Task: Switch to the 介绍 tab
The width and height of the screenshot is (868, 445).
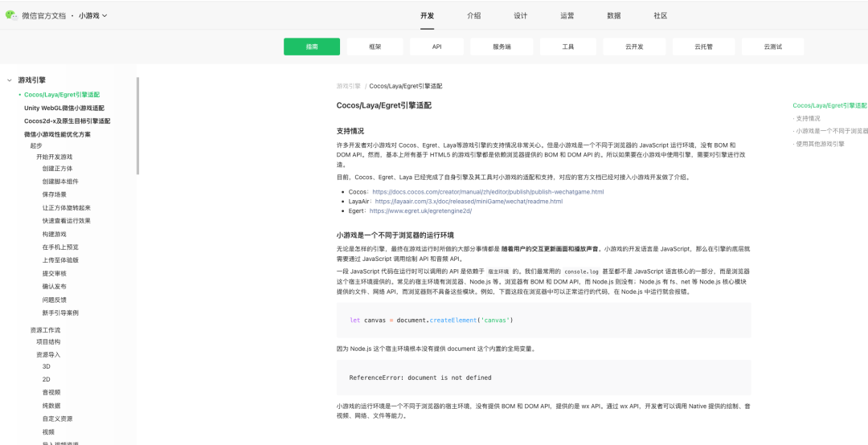Action: 474,15
